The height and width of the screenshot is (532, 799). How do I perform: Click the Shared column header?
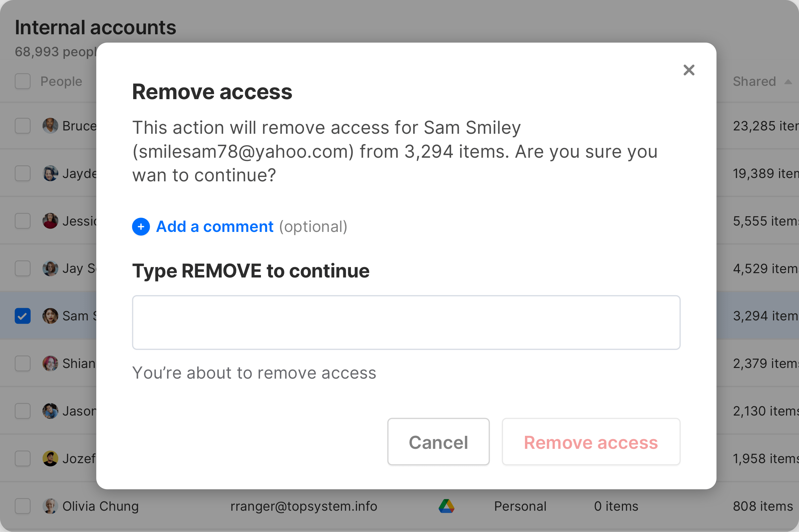(x=754, y=82)
